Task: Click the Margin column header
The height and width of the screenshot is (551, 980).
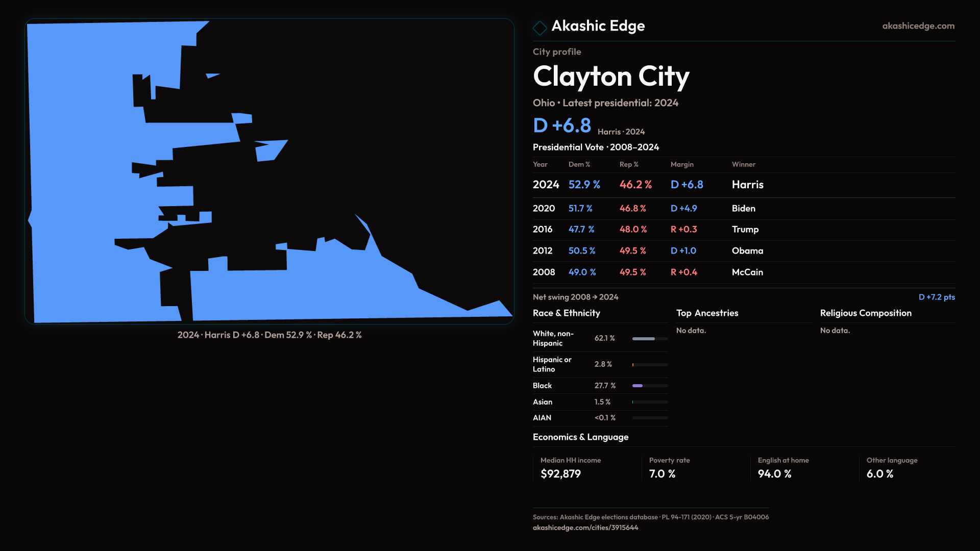Action: (x=682, y=164)
